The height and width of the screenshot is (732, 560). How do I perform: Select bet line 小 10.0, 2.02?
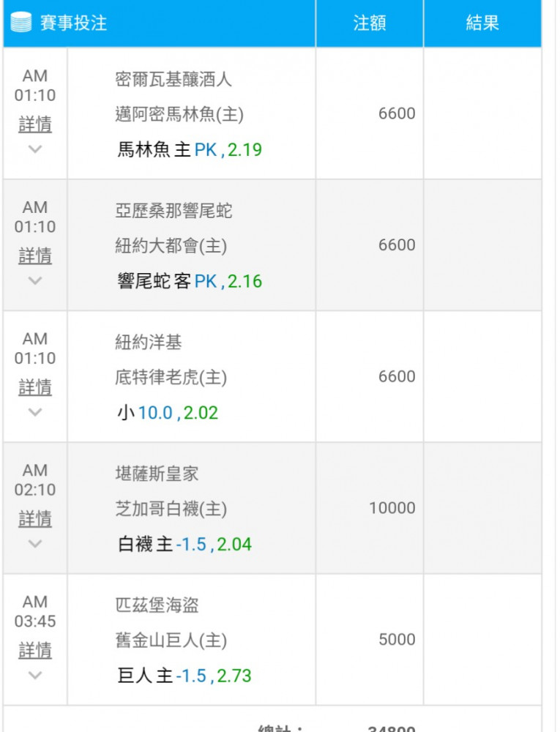[168, 413]
